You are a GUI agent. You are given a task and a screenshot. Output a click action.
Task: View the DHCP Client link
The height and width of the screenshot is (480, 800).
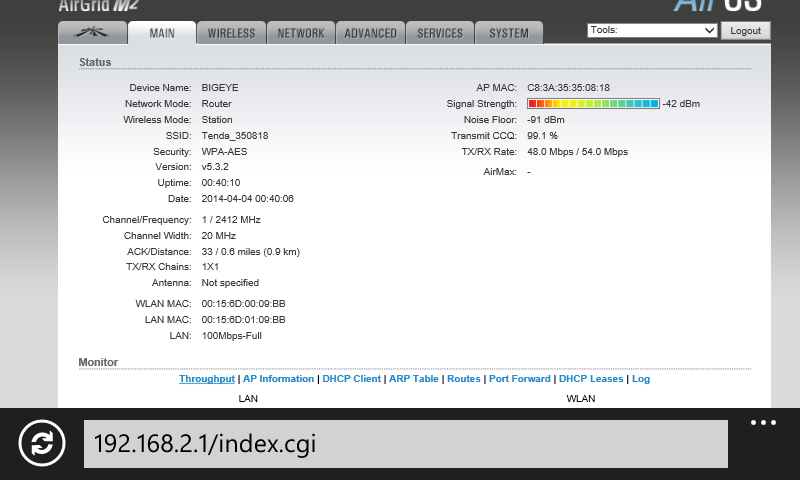(352, 378)
